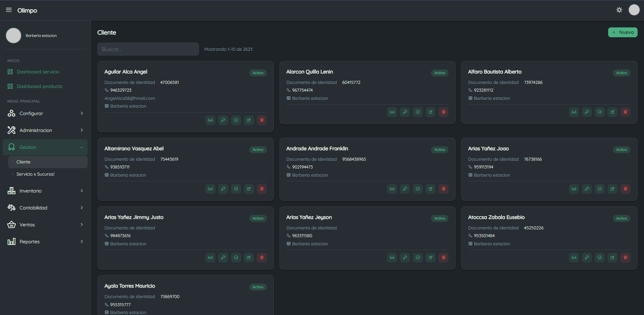
Task: Click the Activo badge on Ayala Torres Mauricio
Action: click(258, 287)
